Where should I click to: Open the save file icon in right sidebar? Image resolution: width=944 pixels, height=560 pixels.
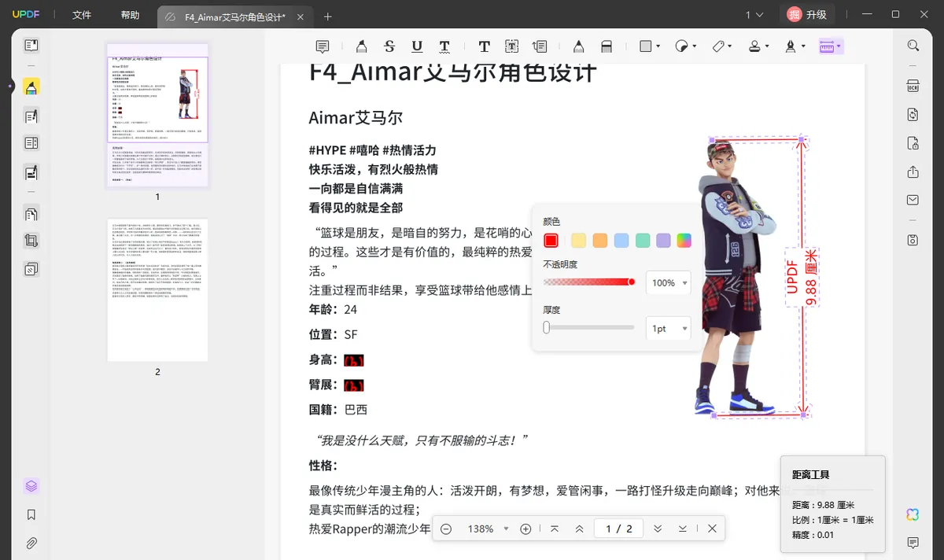[913, 239]
